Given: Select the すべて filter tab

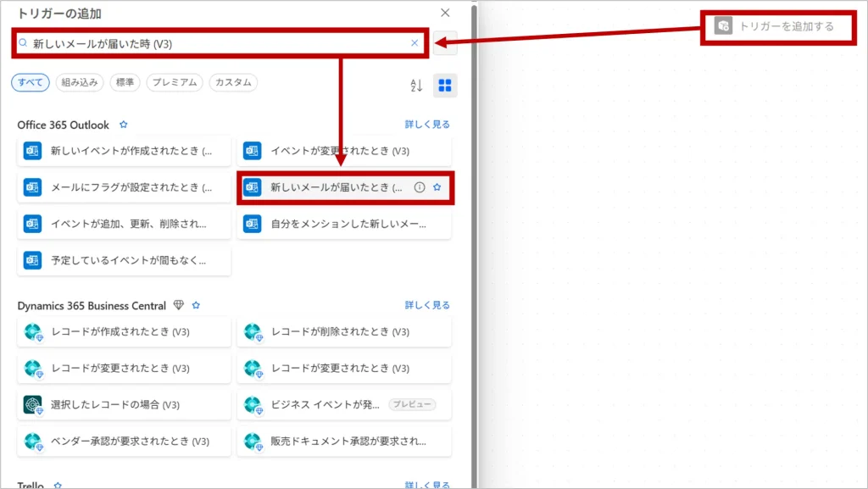Looking at the screenshot, I should coord(31,82).
